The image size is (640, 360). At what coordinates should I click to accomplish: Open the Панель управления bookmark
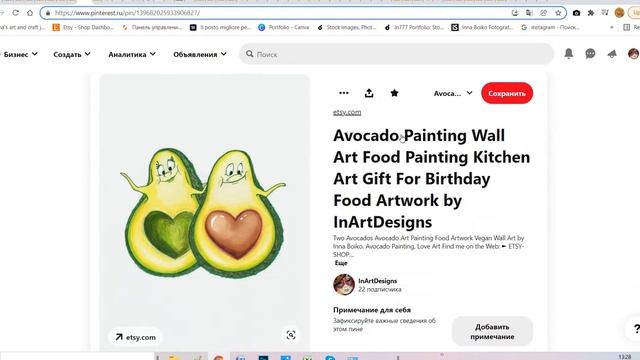click(152, 27)
